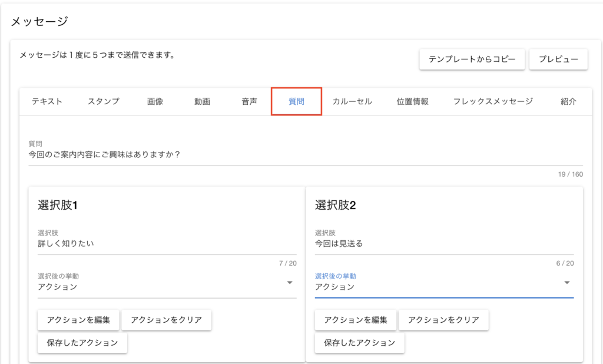The height and width of the screenshot is (364, 603).
Task: Open the カルーセル tab
Action: (x=352, y=101)
